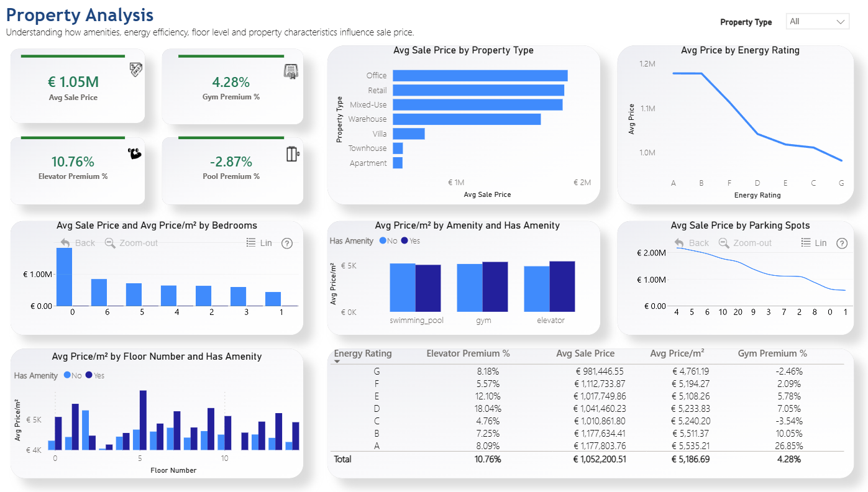The height and width of the screenshot is (492, 868).
Task: Toggle Lin scale in Parking Spots chart
Action: point(814,243)
